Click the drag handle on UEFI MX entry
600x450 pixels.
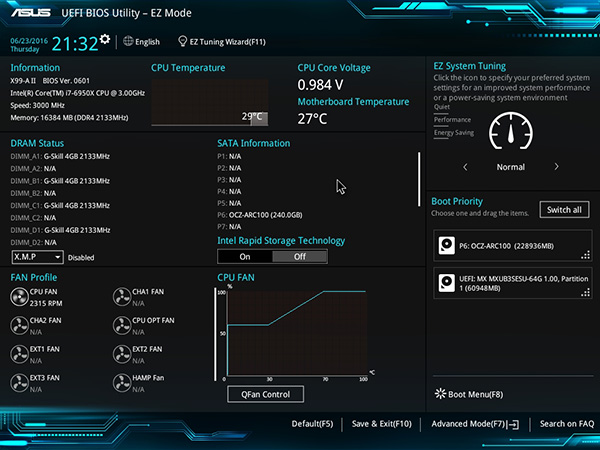pyautogui.click(x=585, y=293)
